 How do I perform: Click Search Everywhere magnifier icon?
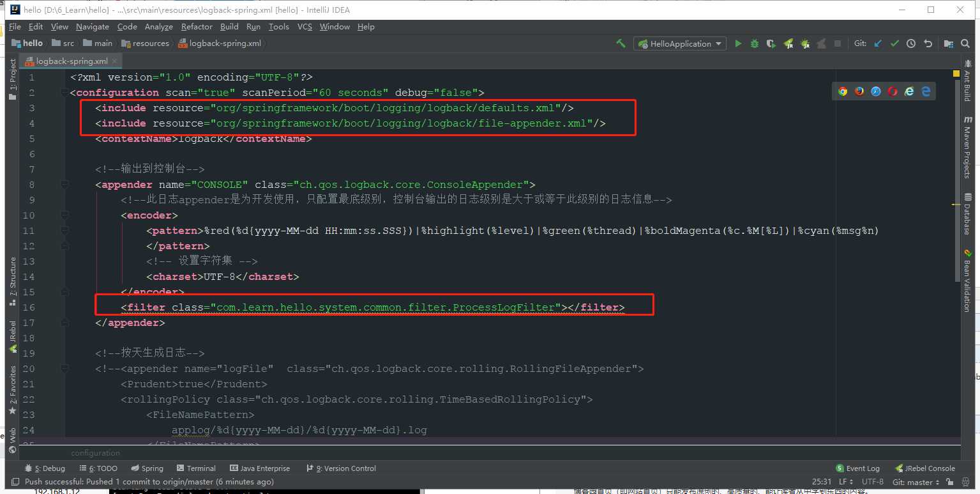(966, 43)
